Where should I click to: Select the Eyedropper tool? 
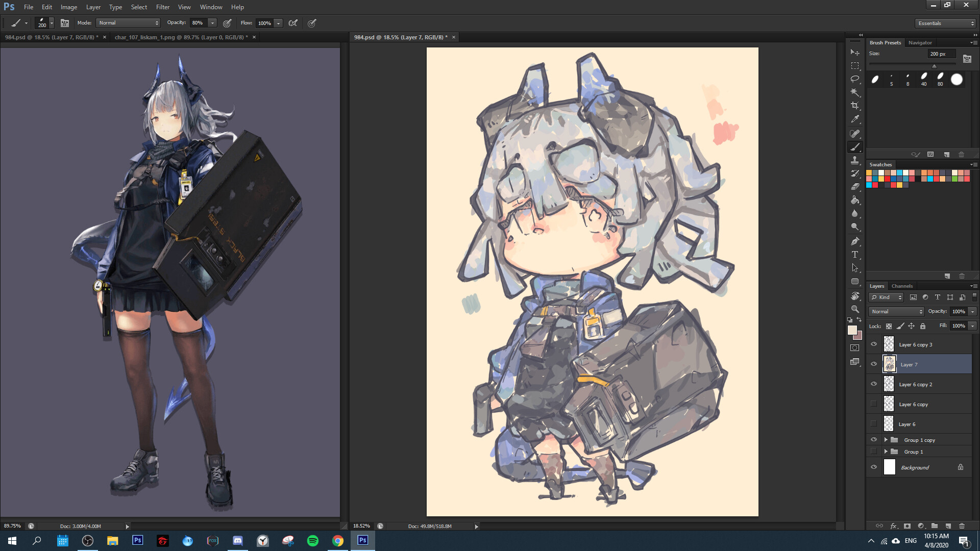(855, 119)
